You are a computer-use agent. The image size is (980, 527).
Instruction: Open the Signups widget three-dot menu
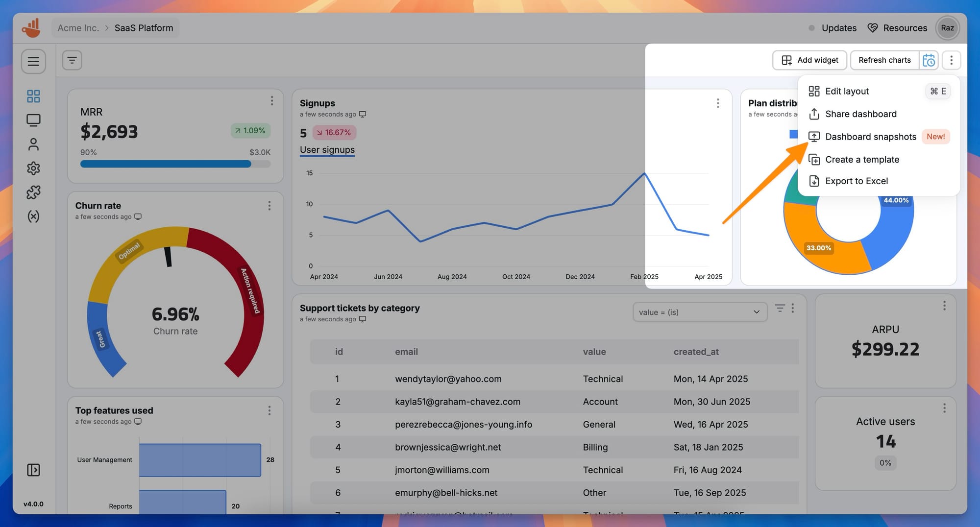click(x=717, y=103)
